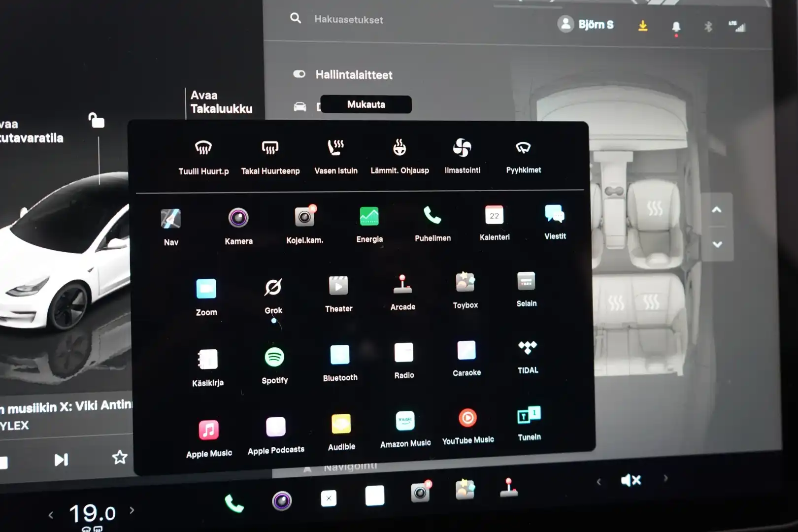Launch the Caraoke app
The image size is (798, 532).
pyautogui.click(x=466, y=359)
